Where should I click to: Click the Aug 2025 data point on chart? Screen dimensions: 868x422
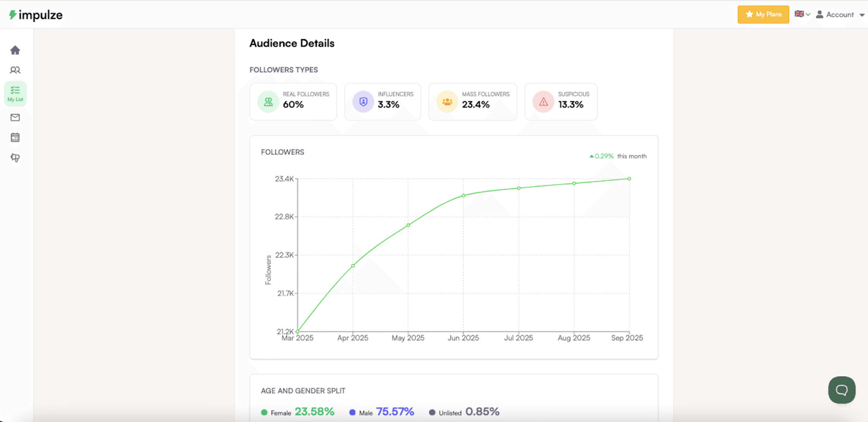(x=574, y=184)
